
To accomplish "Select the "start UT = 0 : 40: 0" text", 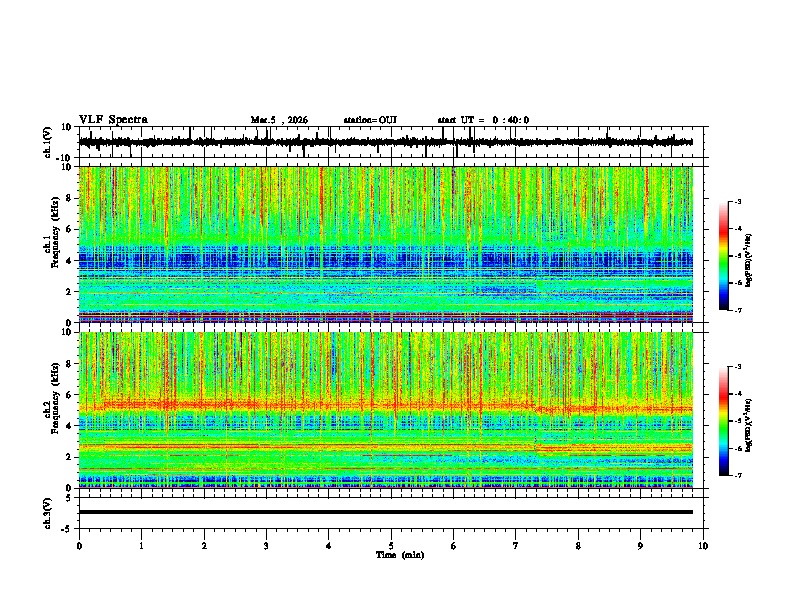I will tap(483, 120).
